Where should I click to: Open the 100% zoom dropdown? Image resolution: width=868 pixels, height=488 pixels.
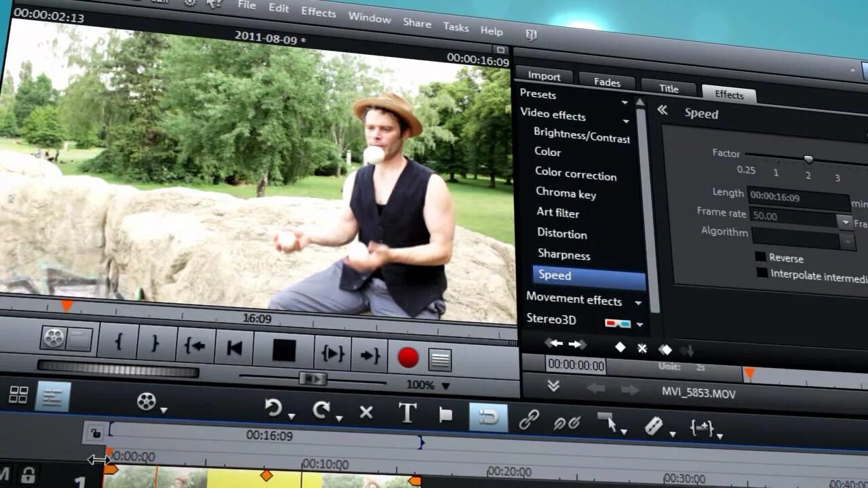(446, 386)
